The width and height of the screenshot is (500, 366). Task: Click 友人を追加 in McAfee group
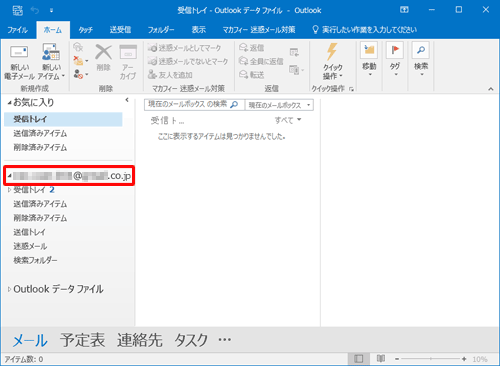pyautogui.click(x=170, y=75)
